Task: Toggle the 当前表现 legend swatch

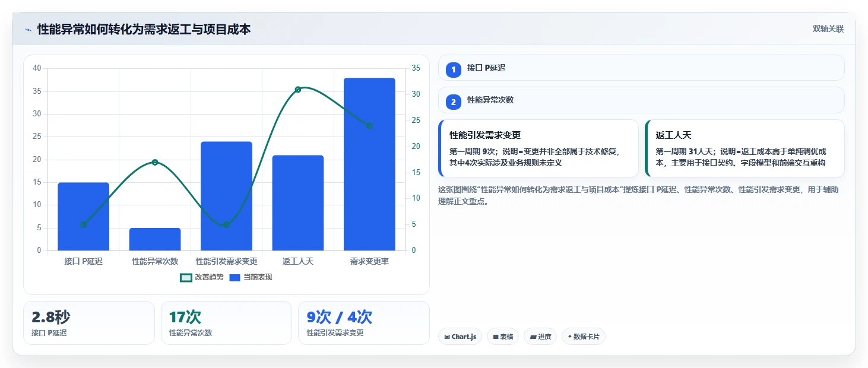Action: point(235,277)
